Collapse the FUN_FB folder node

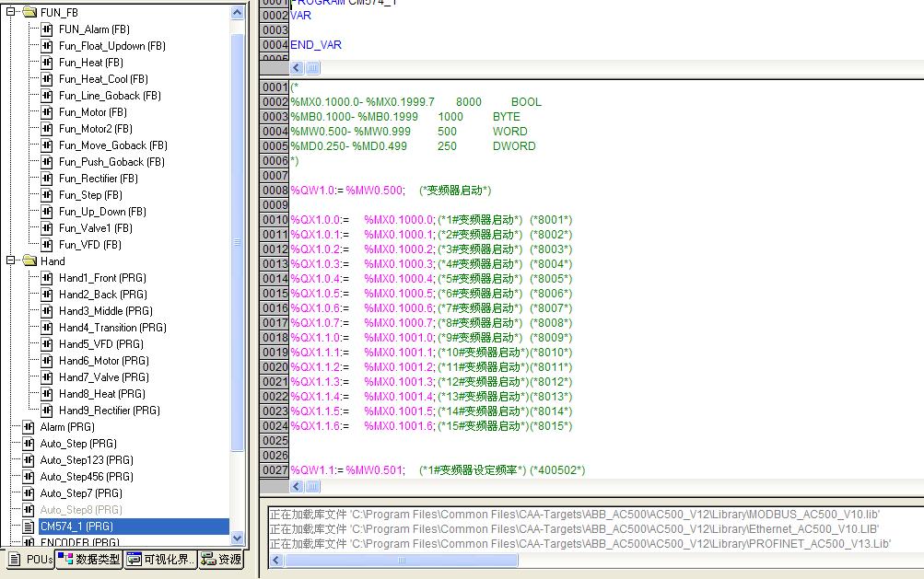click(11, 13)
